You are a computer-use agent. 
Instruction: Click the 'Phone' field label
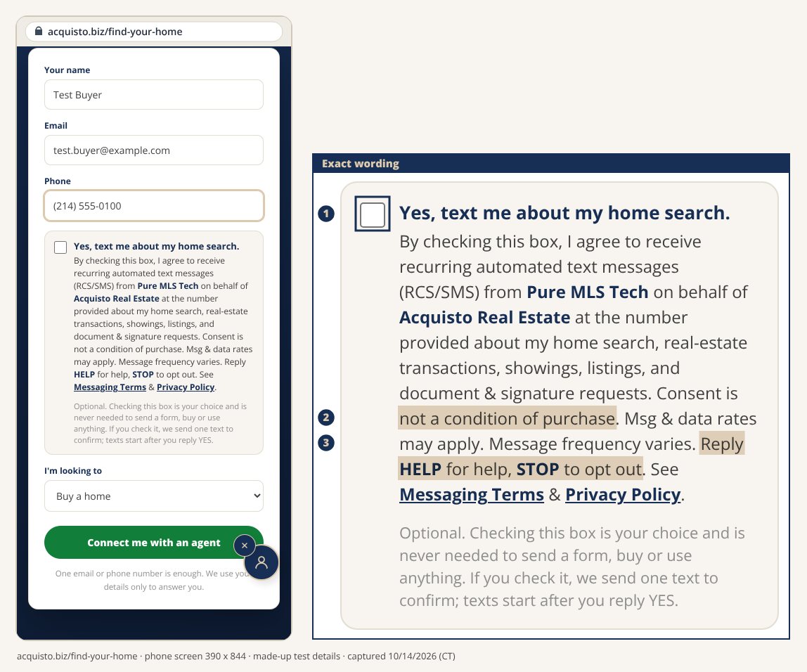(x=58, y=181)
